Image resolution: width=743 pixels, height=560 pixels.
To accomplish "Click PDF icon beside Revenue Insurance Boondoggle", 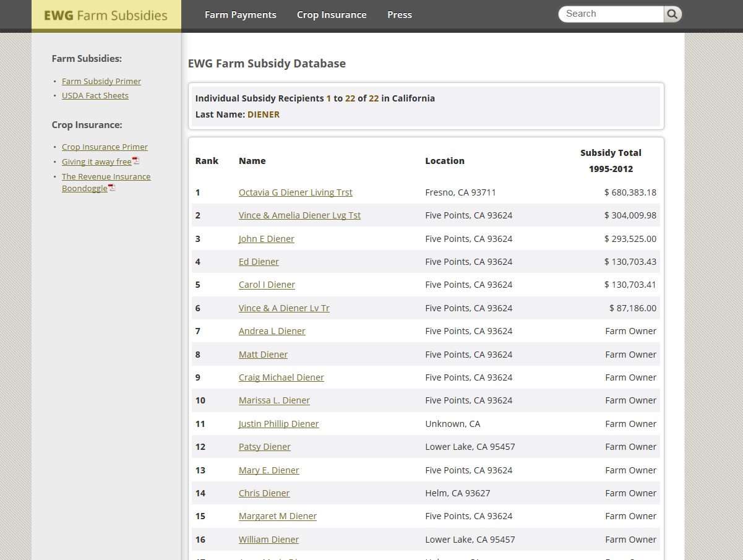I will coord(112,187).
